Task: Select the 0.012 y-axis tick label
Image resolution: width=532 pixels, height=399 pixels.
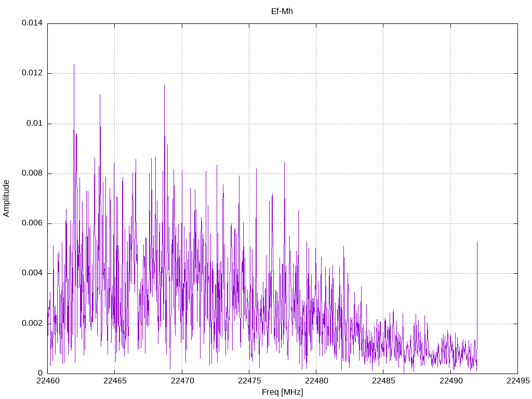Action: click(x=32, y=73)
